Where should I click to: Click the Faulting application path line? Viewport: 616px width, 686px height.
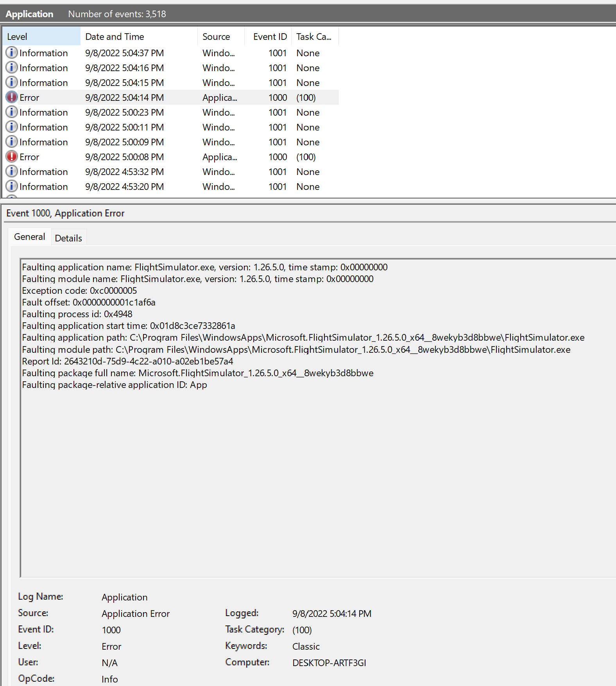(303, 338)
